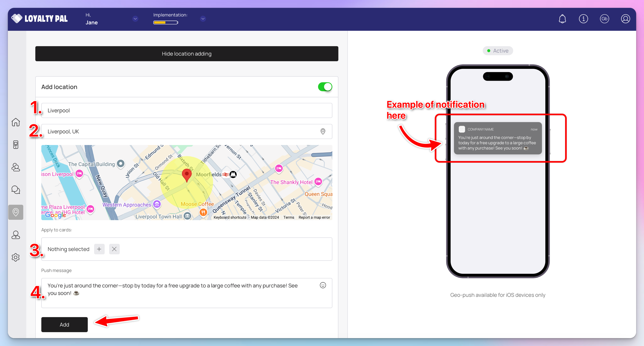
Task: Go to Home in the sidebar
Action: (16, 122)
